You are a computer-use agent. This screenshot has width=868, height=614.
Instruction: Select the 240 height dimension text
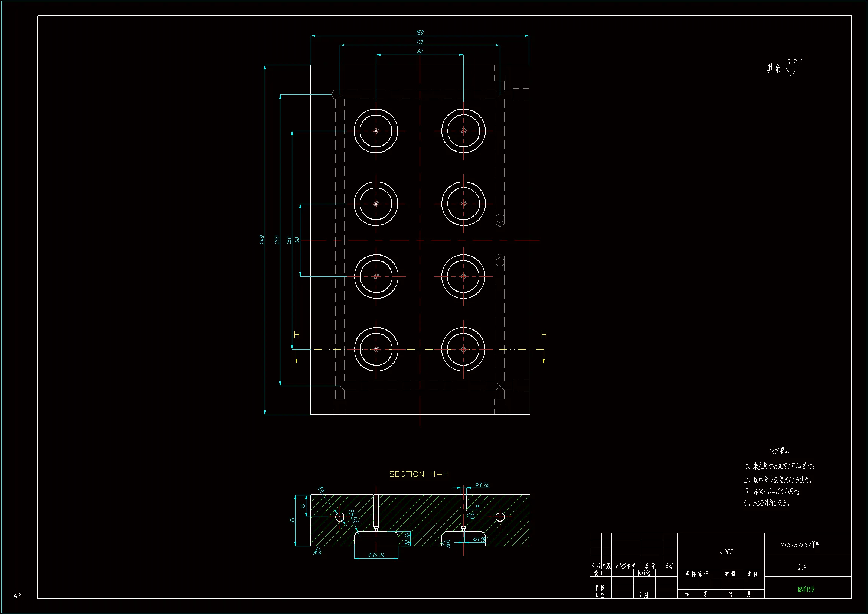(x=262, y=240)
